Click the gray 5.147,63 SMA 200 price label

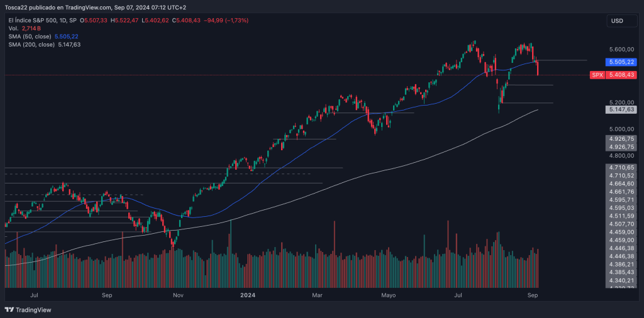click(x=621, y=109)
